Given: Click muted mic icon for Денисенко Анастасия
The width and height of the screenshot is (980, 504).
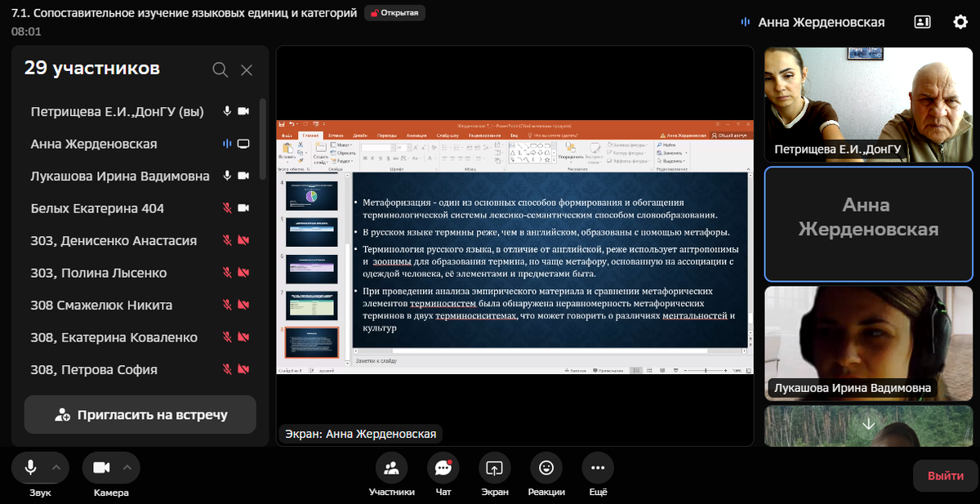Looking at the screenshot, I should point(227,240).
